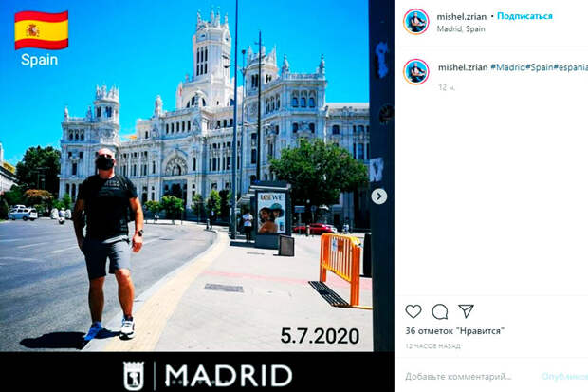Follow user via Подписаться link
This screenshot has height=392, width=588.
[524, 16]
